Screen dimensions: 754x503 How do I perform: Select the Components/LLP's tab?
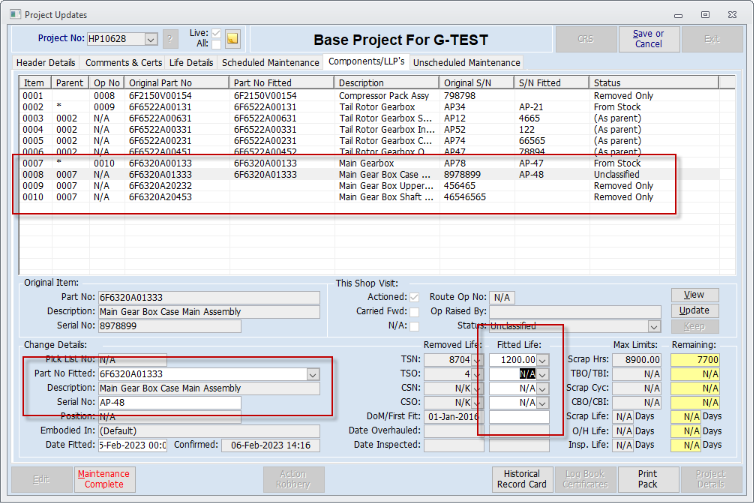point(367,62)
